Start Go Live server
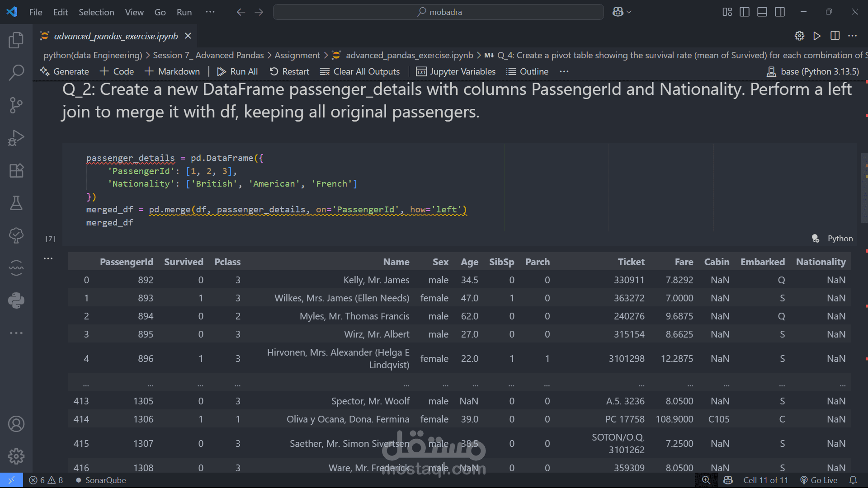868x488 pixels. (x=819, y=480)
